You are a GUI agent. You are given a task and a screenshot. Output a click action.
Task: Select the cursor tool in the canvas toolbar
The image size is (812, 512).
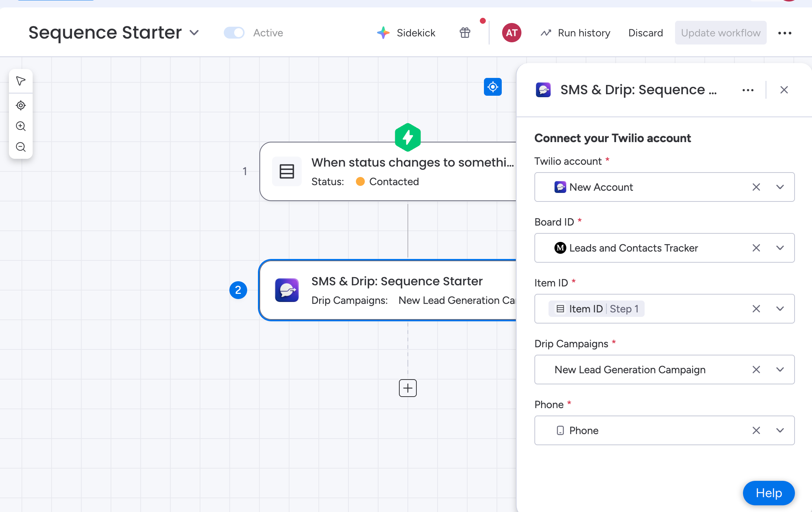pyautogui.click(x=21, y=81)
